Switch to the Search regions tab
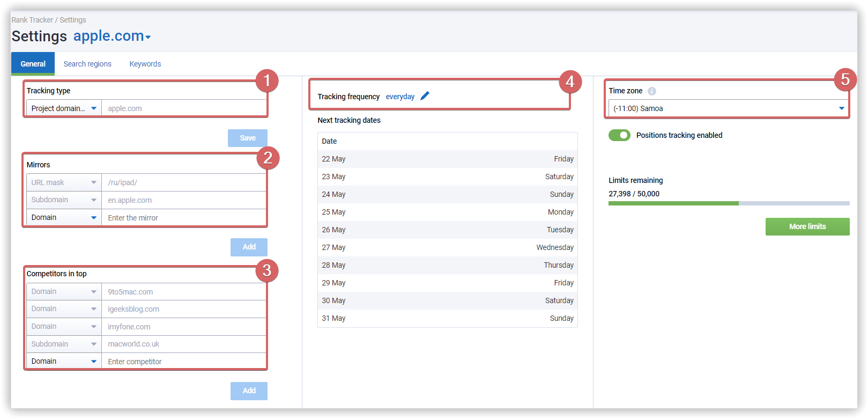Image resolution: width=868 pixels, height=419 pixels. point(87,64)
